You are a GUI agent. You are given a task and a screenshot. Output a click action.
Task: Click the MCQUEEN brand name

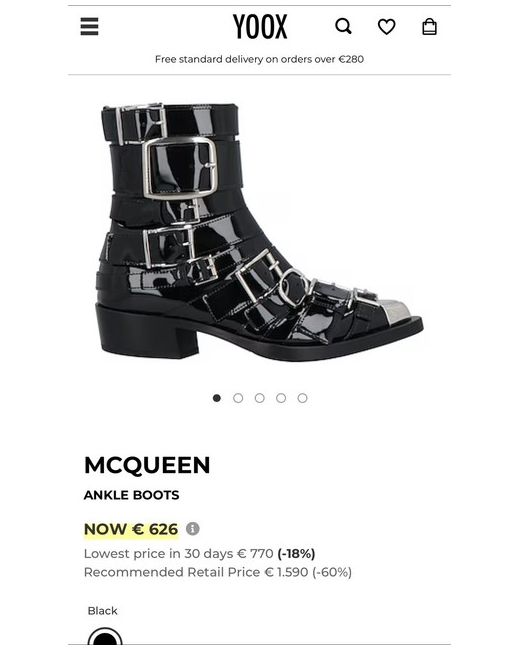pyautogui.click(x=147, y=465)
